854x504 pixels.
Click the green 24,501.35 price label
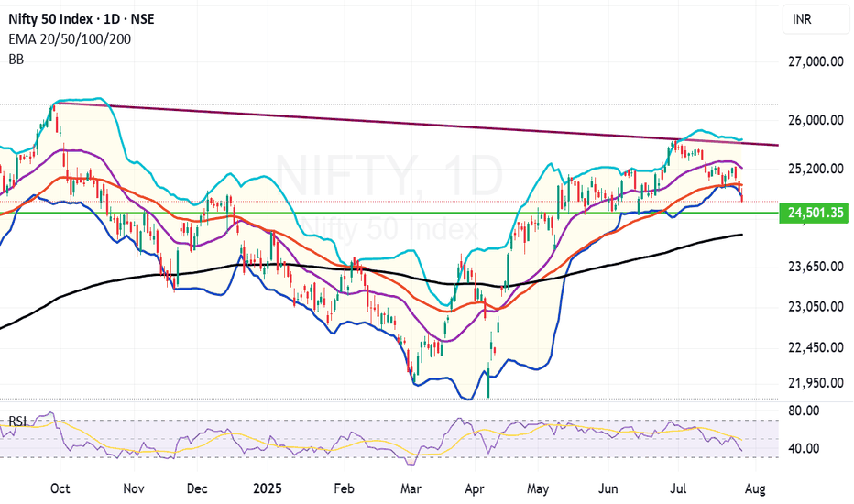(x=815, y=213)
